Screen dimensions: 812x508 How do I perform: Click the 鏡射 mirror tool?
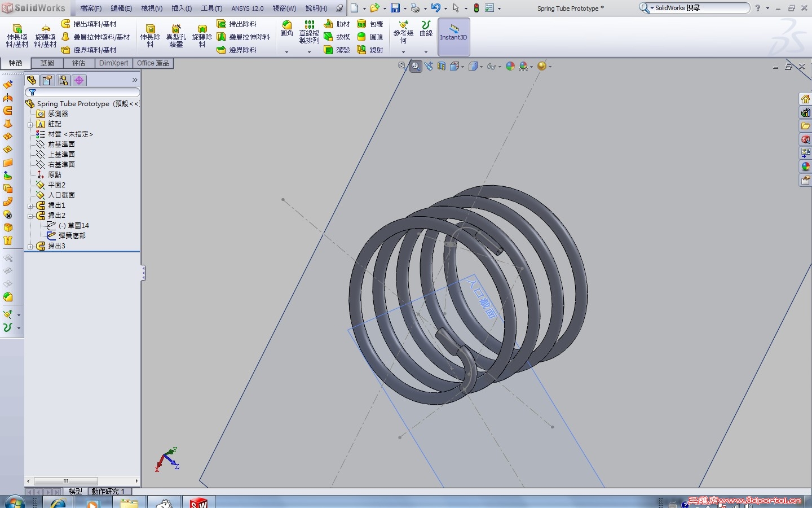[370, 50]
